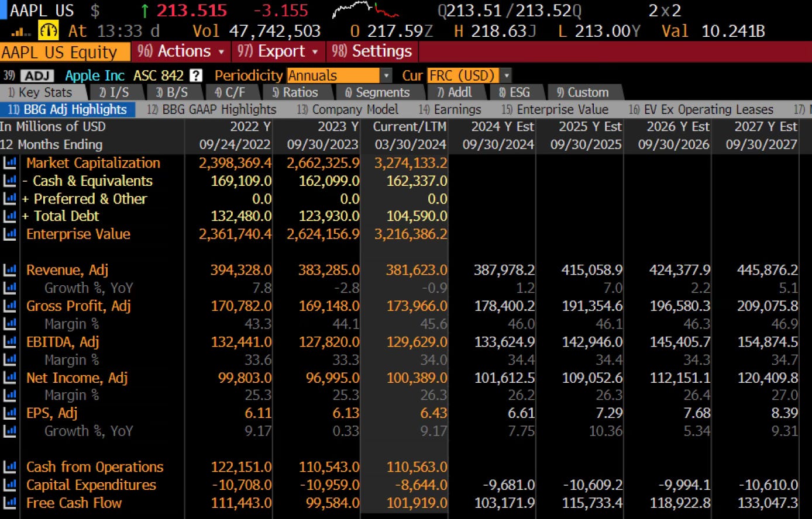Click the Market Capitalization row label
The width and height of the screenshot is (812, 519).
click(93, 163)
